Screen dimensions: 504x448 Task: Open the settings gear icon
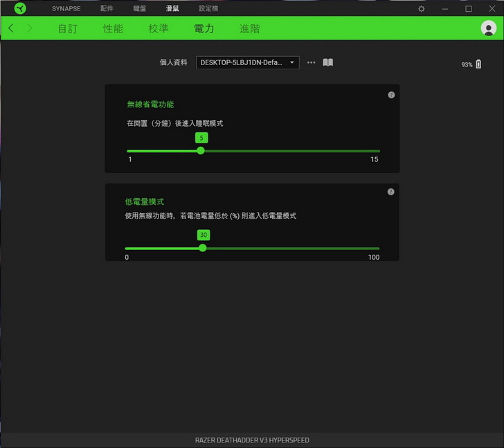point(422,9)
